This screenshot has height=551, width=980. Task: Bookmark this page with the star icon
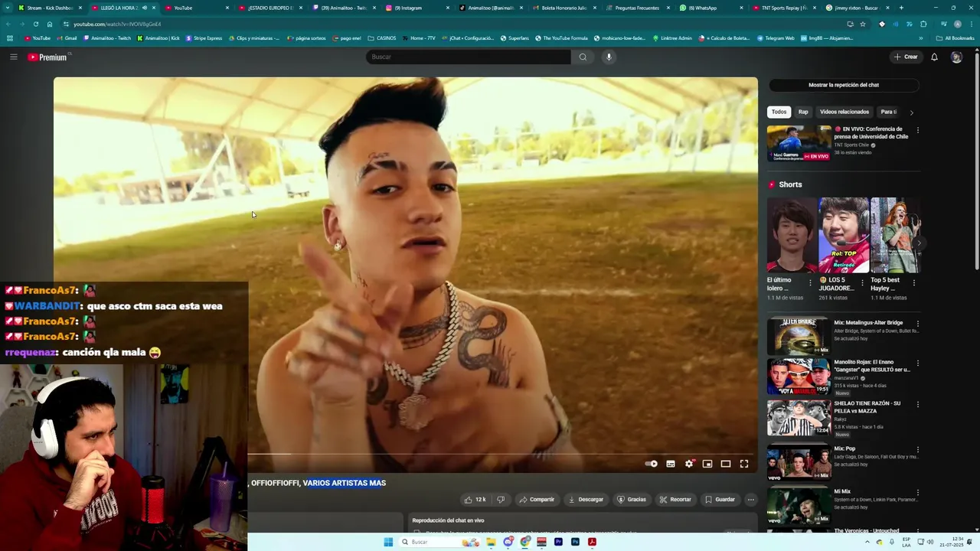click(863, 24)
